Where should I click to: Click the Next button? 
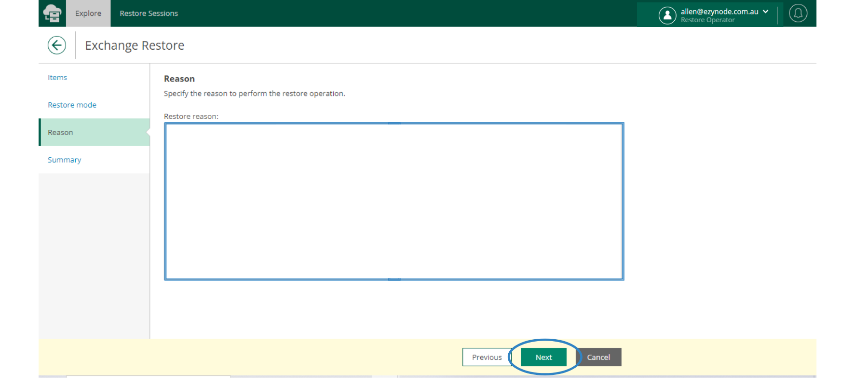[543, 357]
